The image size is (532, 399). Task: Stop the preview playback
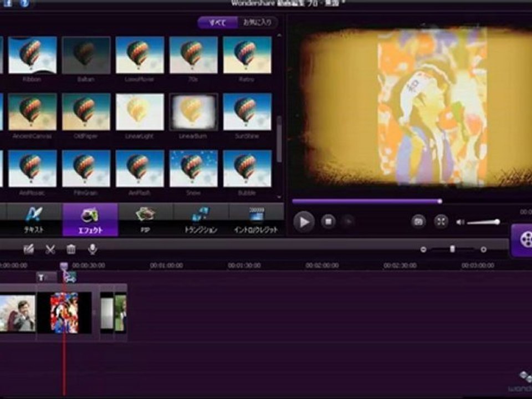click(x=328, y=222)
